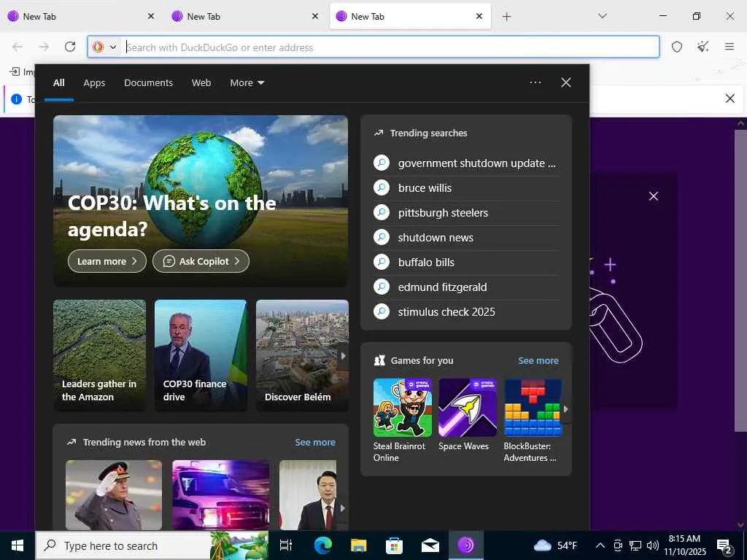Open the browser hamburger menu

click(729, 47)
